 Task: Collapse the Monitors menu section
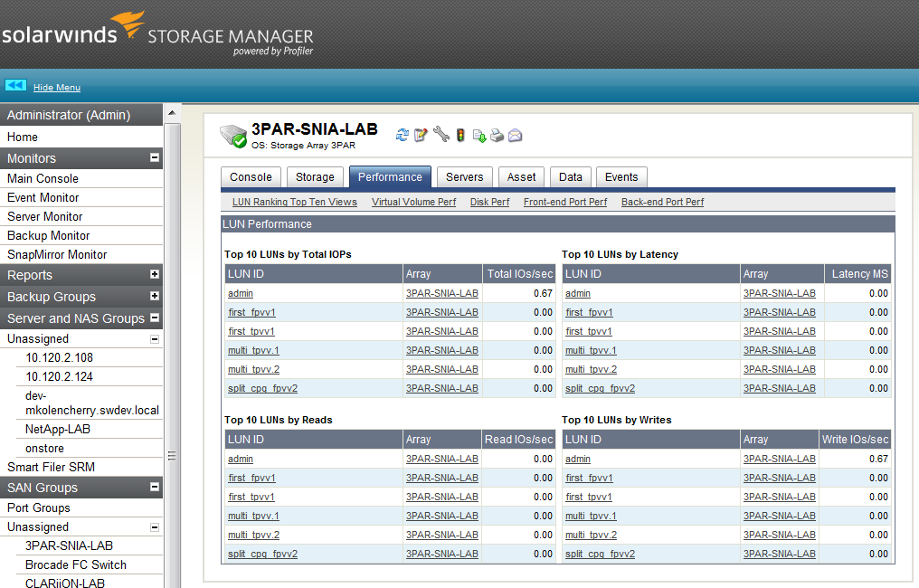click(x=155, y=157)
